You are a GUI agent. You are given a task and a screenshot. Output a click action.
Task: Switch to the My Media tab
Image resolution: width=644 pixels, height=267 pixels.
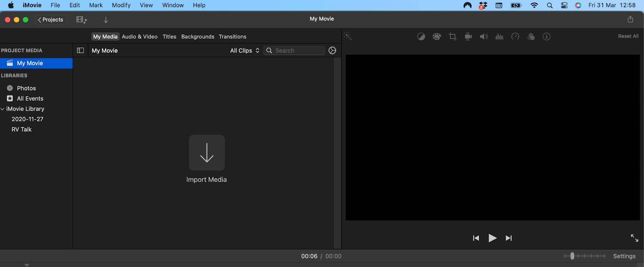tap(105, 37)
